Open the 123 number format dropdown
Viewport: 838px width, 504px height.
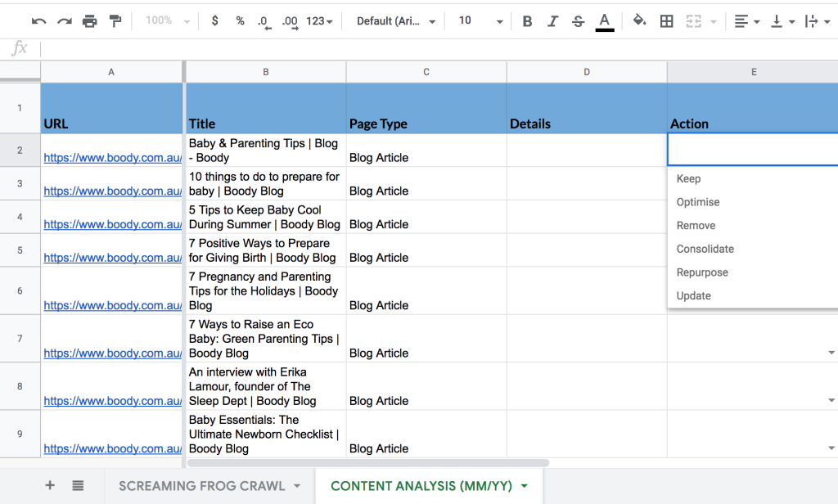pos(319,21)
